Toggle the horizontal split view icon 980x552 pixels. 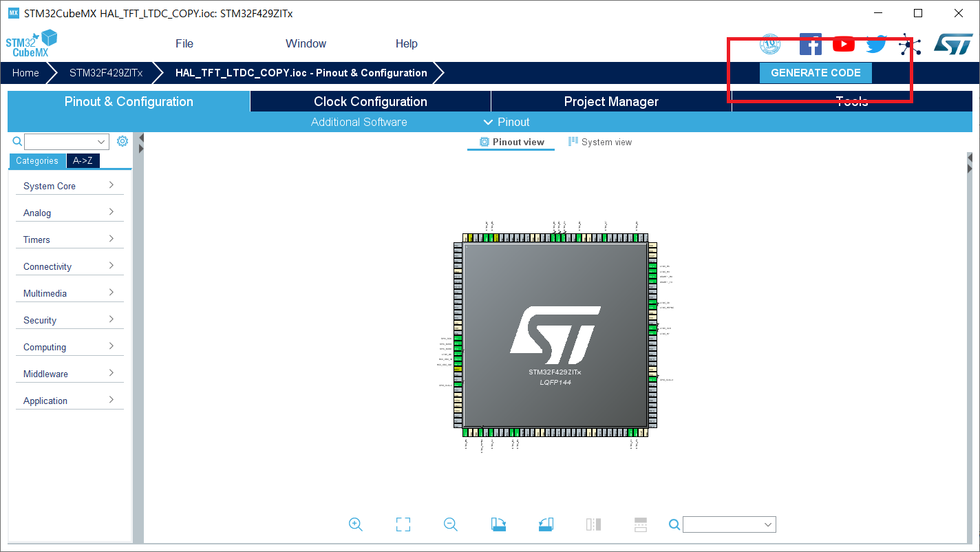(x=641, y=524)
